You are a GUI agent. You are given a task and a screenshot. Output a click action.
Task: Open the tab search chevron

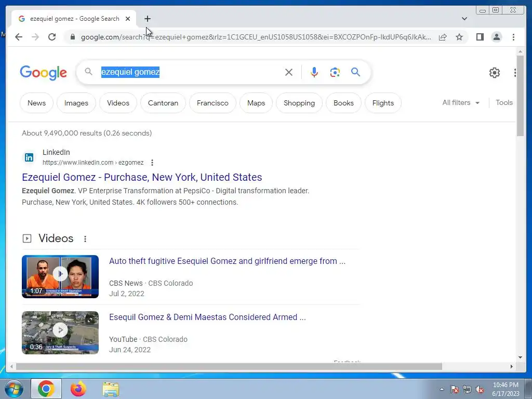click(x=464, y=19)
